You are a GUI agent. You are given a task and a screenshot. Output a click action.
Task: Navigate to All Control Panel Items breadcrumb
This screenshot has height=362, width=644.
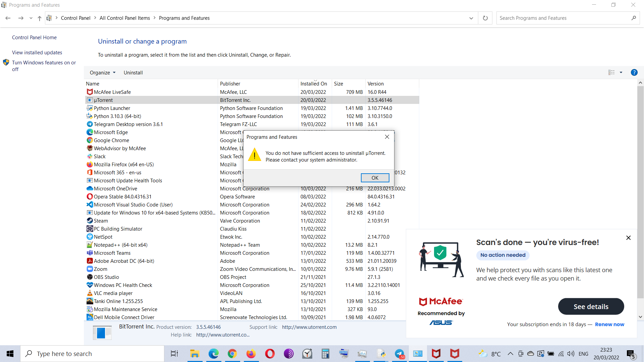[125, 18]
